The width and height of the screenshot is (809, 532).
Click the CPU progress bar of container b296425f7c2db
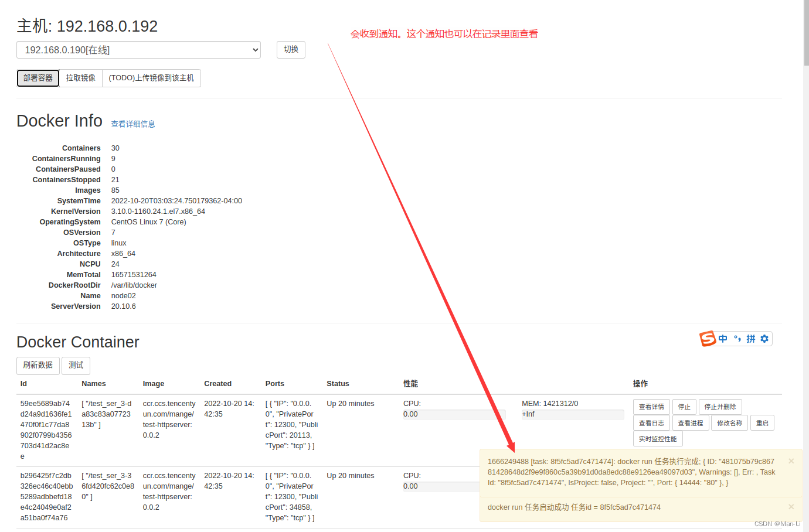pyautogui.click(x=441, y=486)
